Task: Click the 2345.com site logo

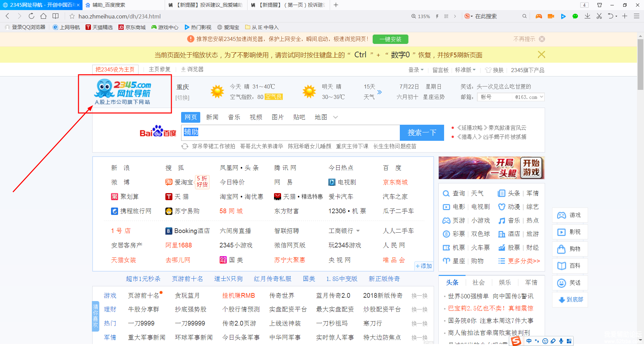Action: tap(123, 93)
